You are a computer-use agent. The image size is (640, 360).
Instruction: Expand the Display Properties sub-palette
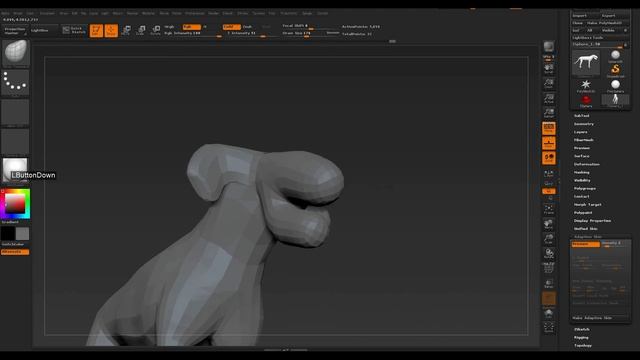592,220
